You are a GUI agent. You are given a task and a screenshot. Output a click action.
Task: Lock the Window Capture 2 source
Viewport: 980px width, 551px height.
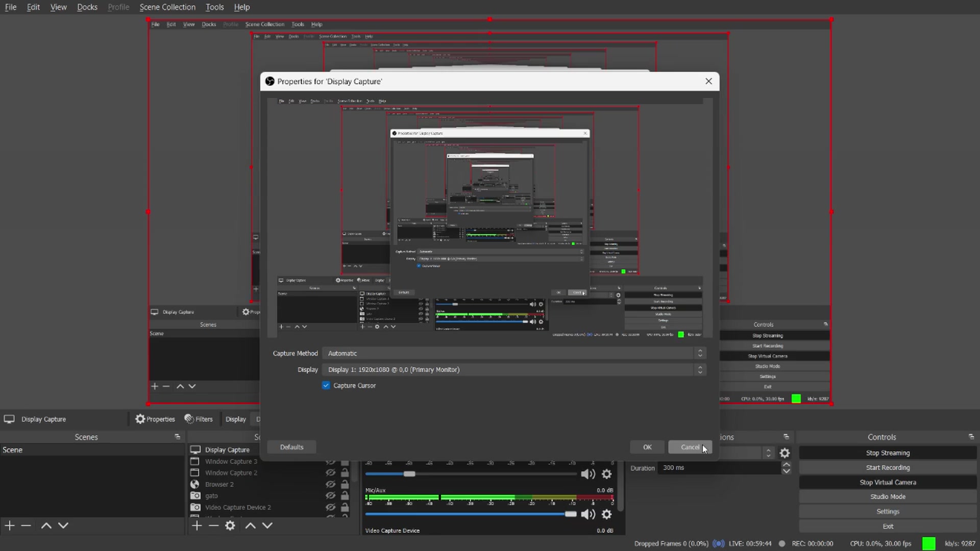click(x=345, y=472)
